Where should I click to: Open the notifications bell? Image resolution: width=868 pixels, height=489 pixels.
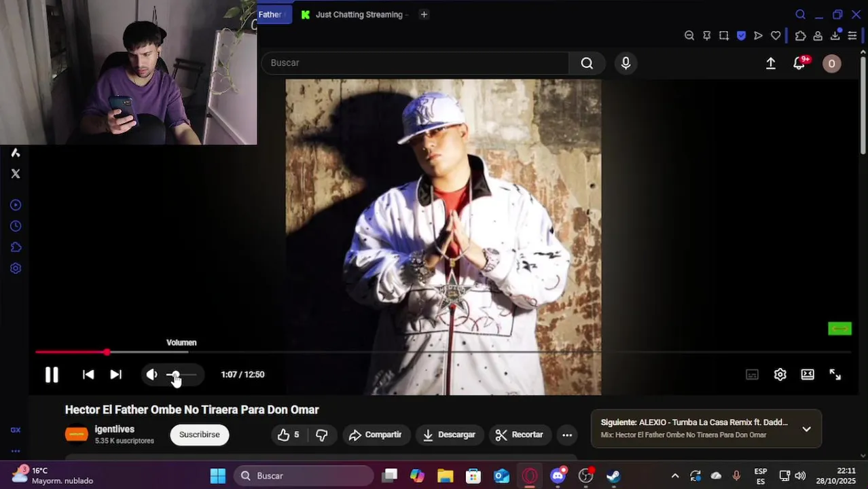click(799, 63)
